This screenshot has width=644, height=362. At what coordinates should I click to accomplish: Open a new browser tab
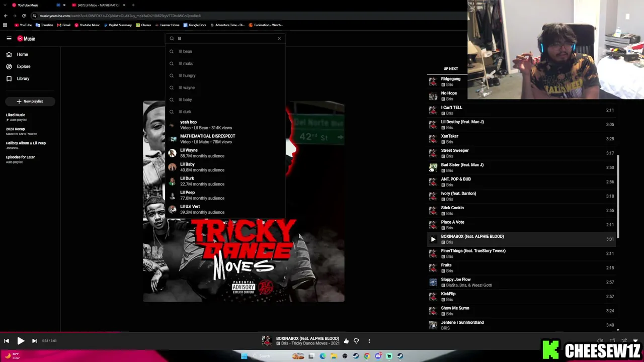click(133, 5)
